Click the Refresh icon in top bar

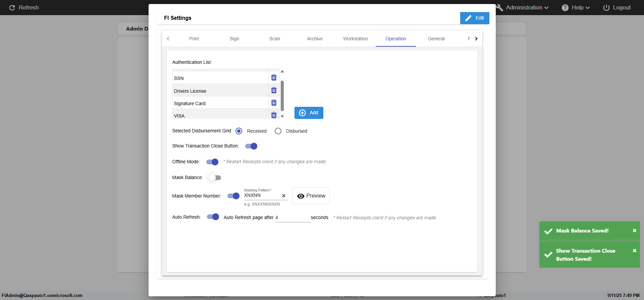[12, 8]
